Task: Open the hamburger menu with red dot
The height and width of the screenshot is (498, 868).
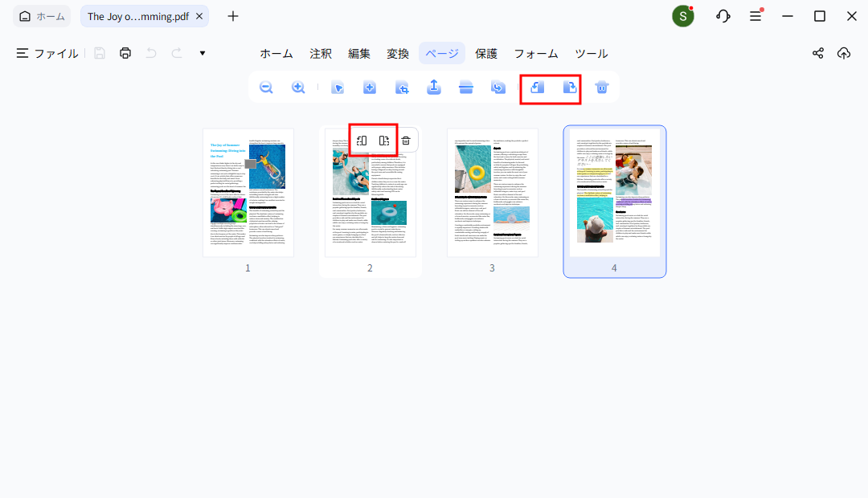Action: pyautogui.click(x=756, y=15)
